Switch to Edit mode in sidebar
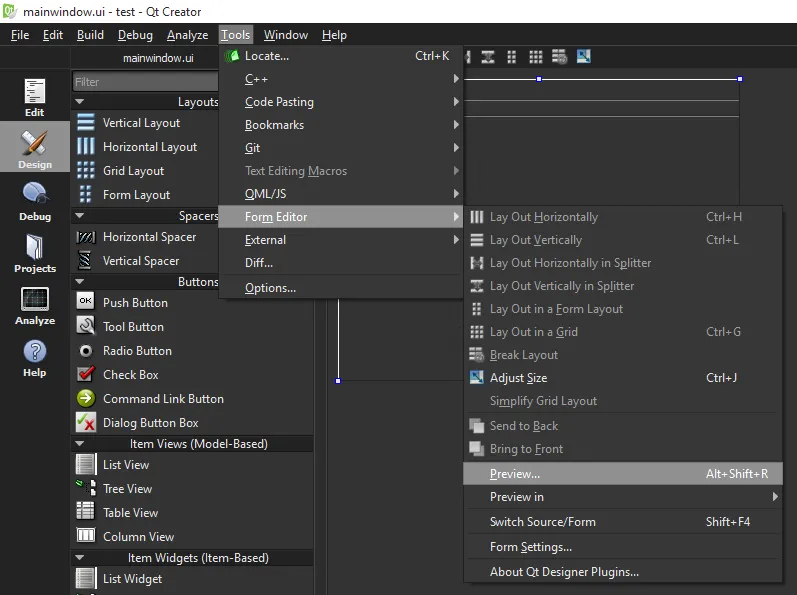This screenshot has height=595, width=797. tap(34, 97)
